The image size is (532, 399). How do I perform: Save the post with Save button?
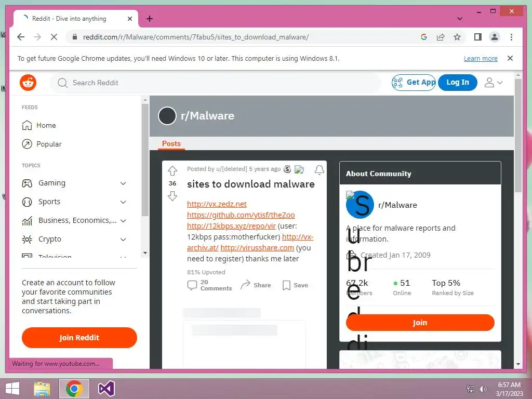pos(295,285)
